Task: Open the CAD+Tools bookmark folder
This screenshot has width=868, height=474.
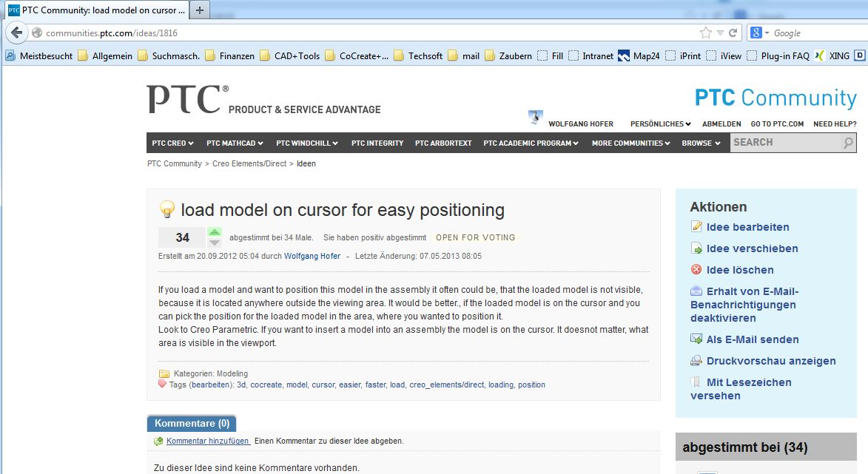Action: tap(290, 56)
